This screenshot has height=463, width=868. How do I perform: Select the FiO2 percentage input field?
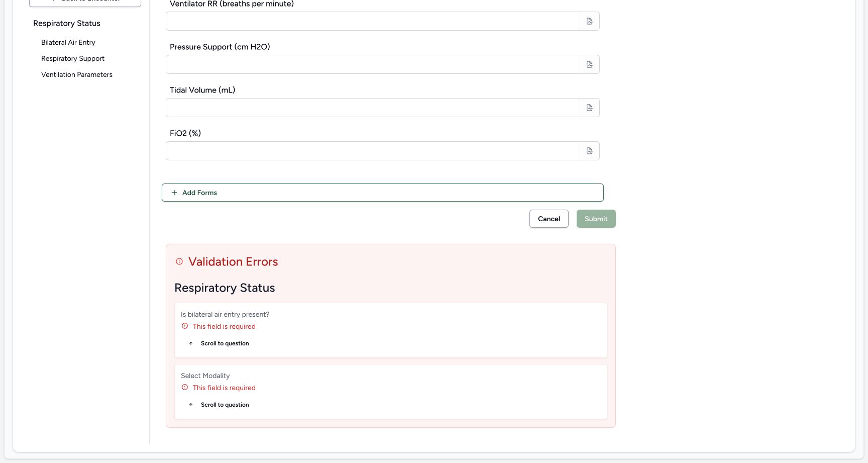pos(373,151)
